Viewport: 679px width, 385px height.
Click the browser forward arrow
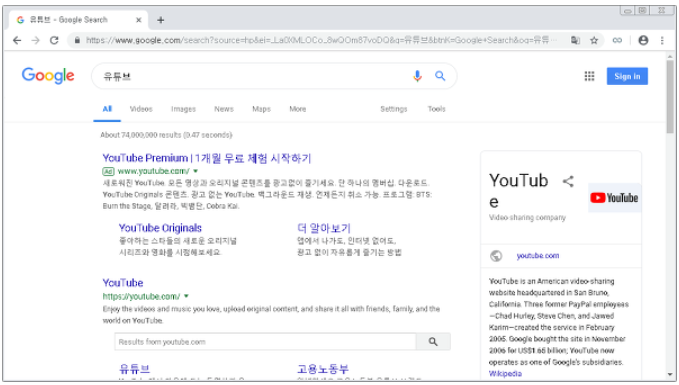tap(36, 40)
